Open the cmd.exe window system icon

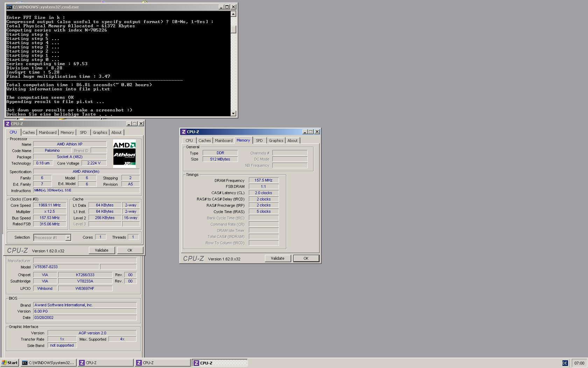click(x=9, y=7)
